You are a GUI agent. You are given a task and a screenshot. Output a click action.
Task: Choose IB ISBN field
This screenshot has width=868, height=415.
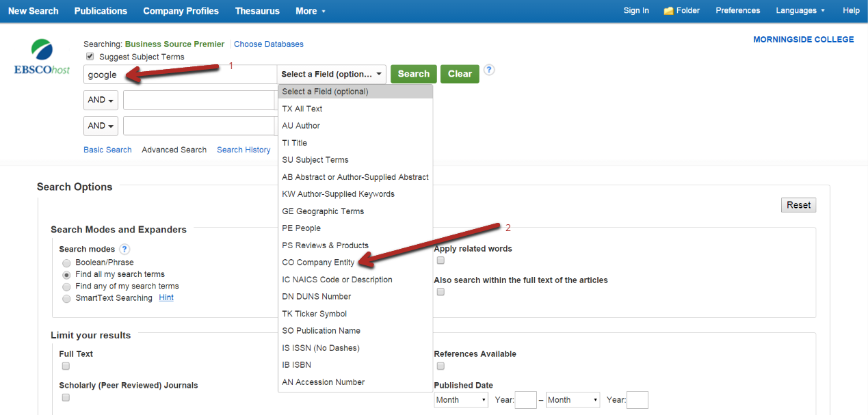click(x=356, y=365)
